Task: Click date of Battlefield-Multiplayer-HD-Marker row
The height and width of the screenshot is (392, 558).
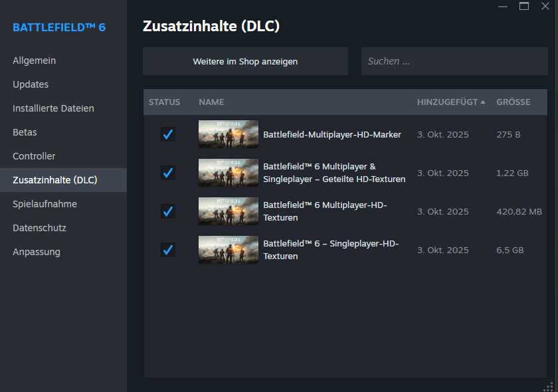Action: (442, 135)
